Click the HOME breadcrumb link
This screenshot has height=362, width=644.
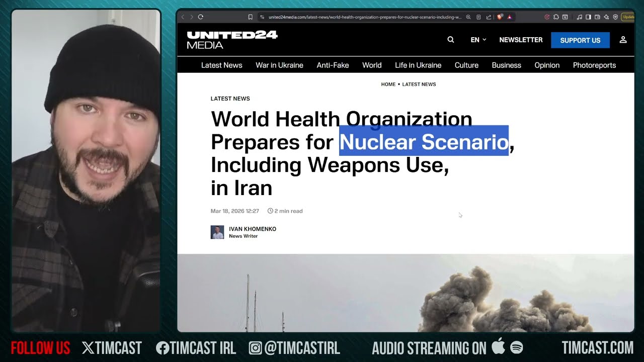pos(388,84)
